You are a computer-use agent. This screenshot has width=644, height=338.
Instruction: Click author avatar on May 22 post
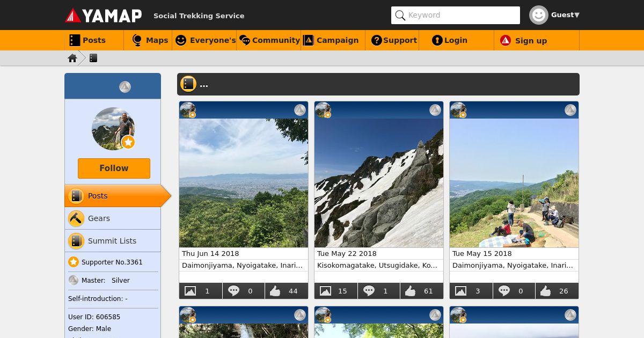323,110
